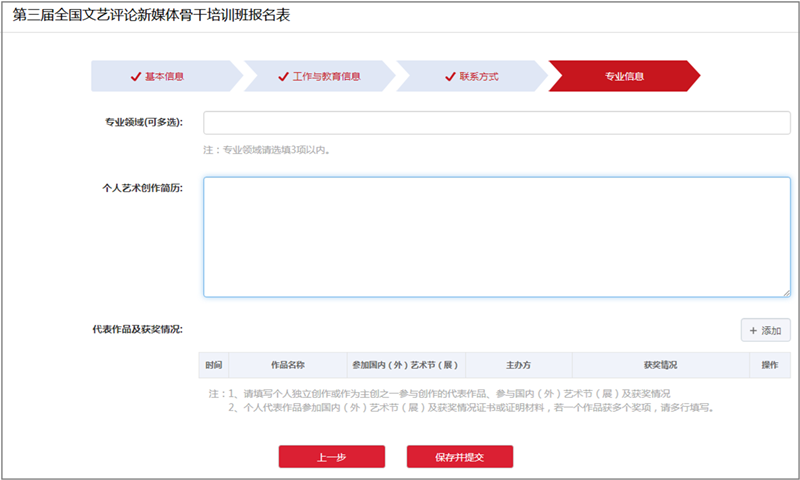Click the resize handle of the 简历 text area
Image resolution: width=800 pixels, height=480 pixels.
pos(786,292)
